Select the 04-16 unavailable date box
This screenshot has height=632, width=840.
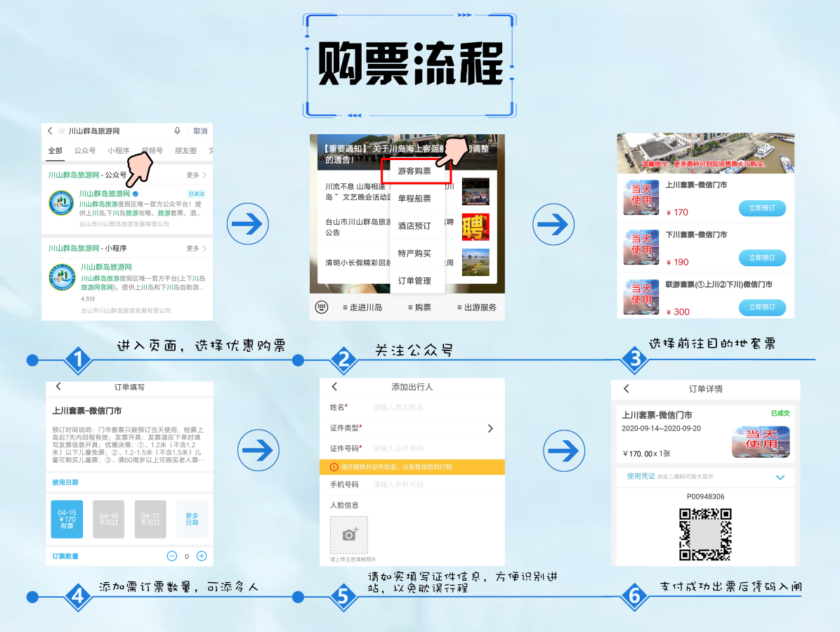click(108, 520)
